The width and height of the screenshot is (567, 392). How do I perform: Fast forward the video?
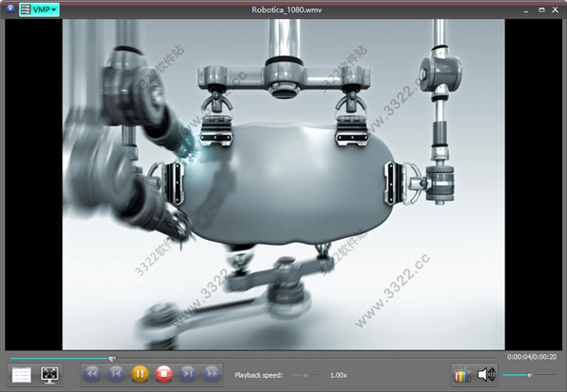click(x=212, y=373)
